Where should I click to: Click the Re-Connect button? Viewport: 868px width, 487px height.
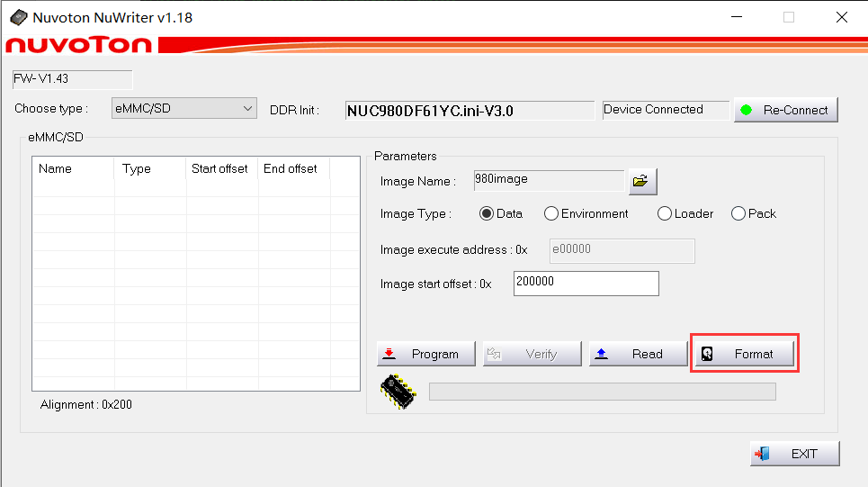coord(785,110)
